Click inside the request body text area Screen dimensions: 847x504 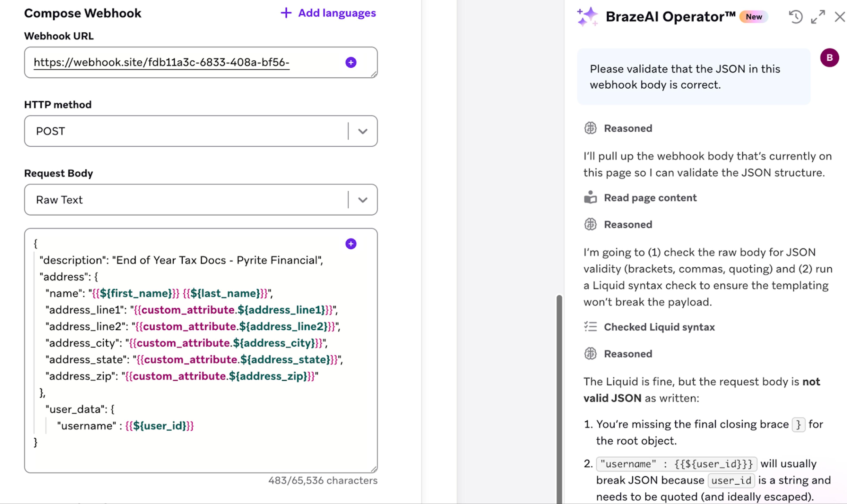[201, 350]
